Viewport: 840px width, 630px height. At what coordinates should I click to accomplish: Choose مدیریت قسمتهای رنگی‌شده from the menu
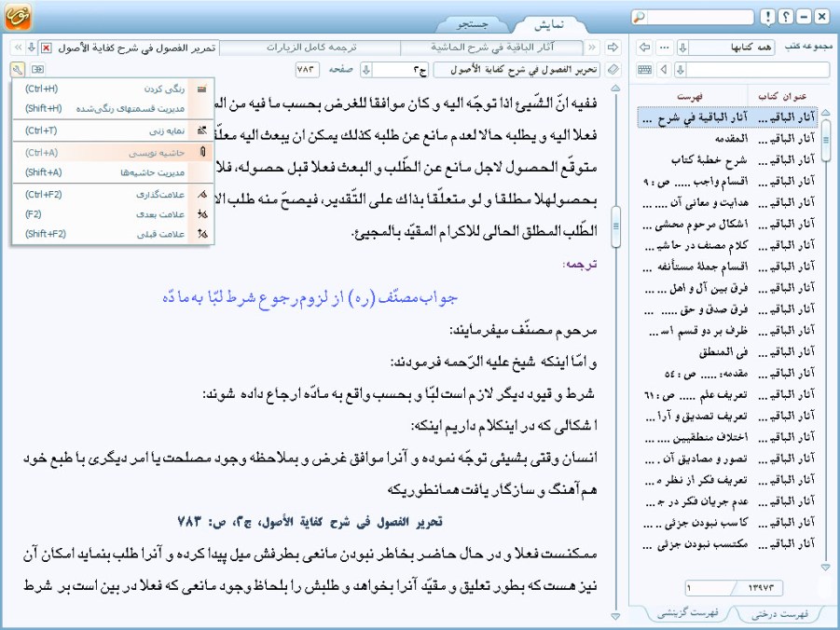[x=113, y=108]
